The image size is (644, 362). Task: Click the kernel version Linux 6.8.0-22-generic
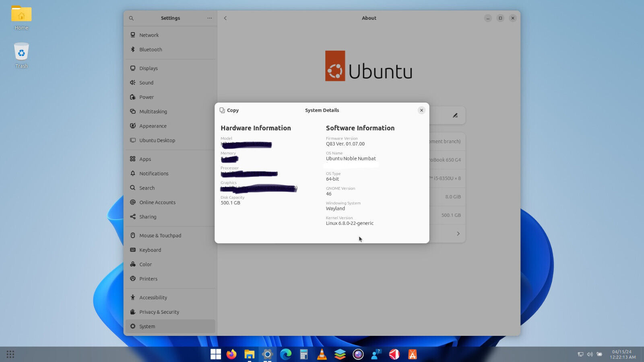coord(350,223)
